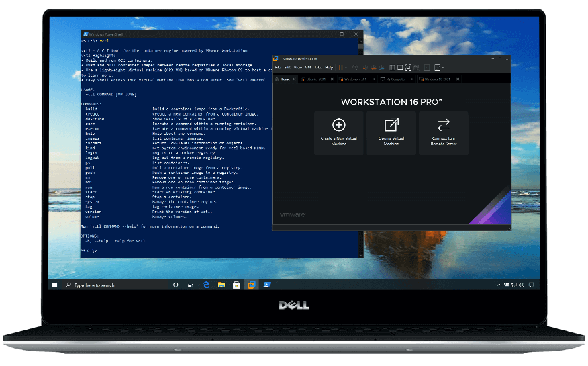This screenshot has height=366, width=588.
Task: Click the taskbar search box
Action: tap(114, 285)
